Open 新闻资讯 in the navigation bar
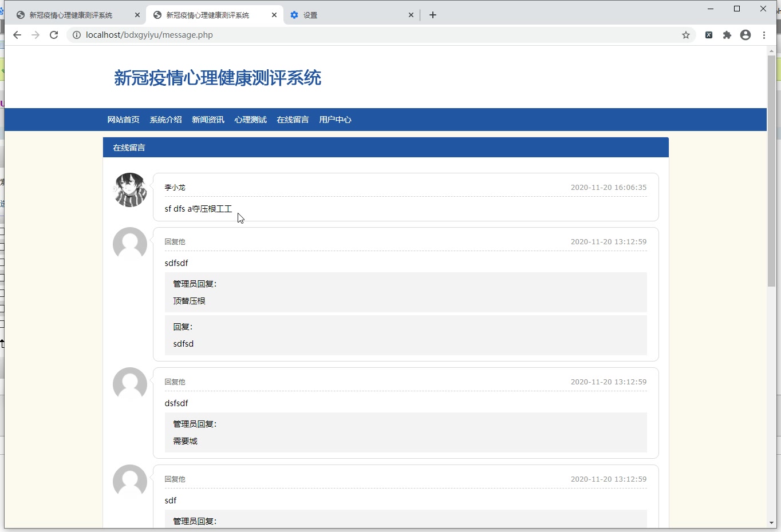This screenshot has width=781, height=532. [x=208, y=120]
